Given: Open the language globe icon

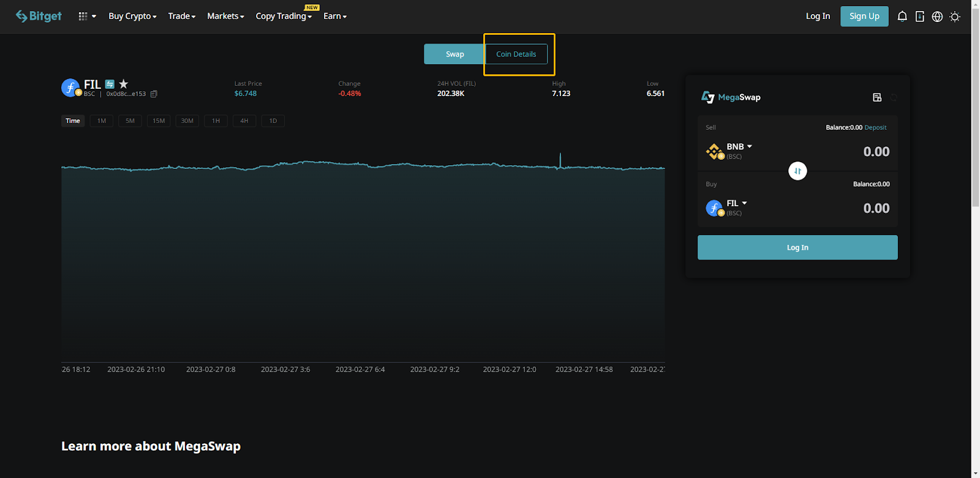Looking at the screenshot, I should coord(937,17).
